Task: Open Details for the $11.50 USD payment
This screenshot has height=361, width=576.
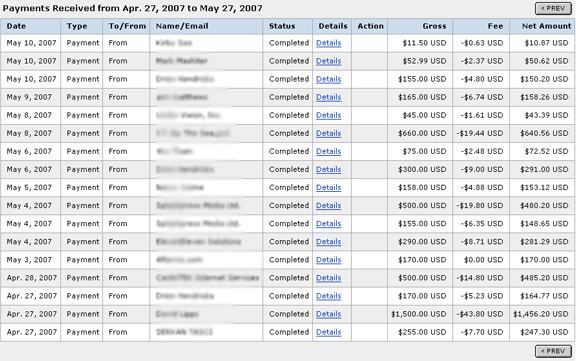Action: [x=328, y=43]
